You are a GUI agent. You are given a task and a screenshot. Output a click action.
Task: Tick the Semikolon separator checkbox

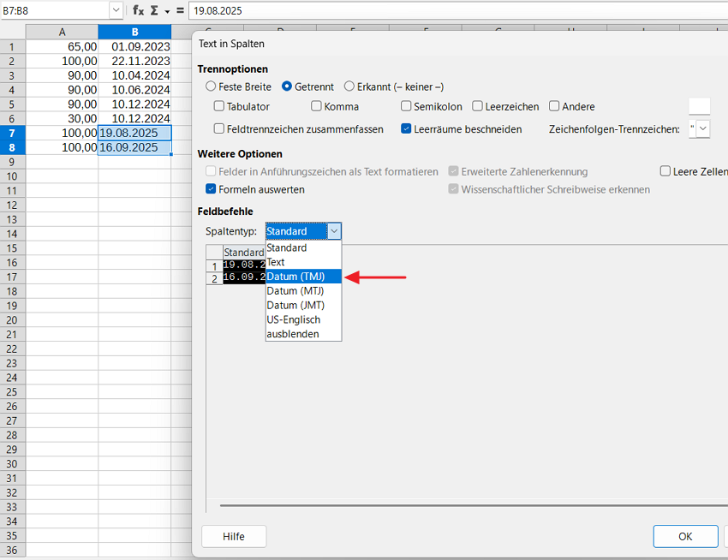pos(407,107)
